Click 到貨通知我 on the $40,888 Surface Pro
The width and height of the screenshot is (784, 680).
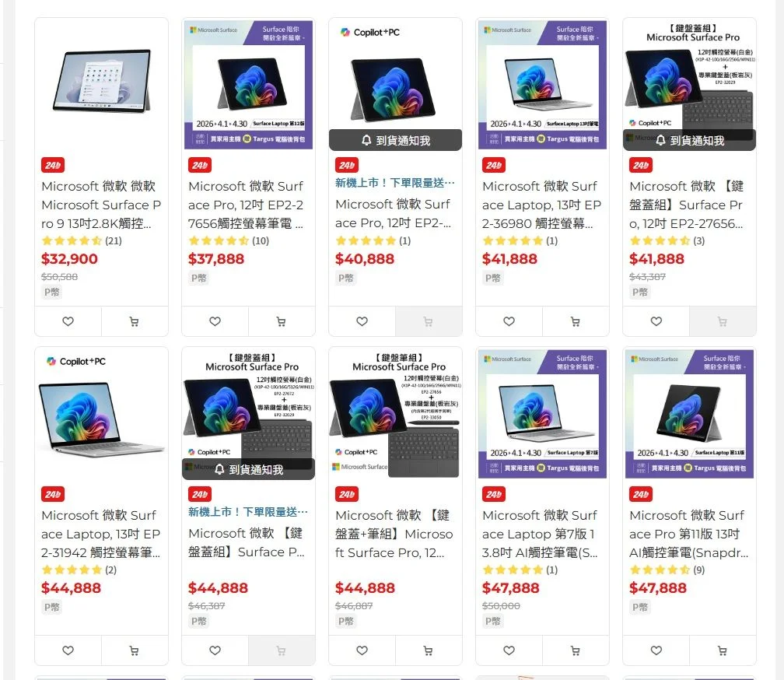coord(395,140)
